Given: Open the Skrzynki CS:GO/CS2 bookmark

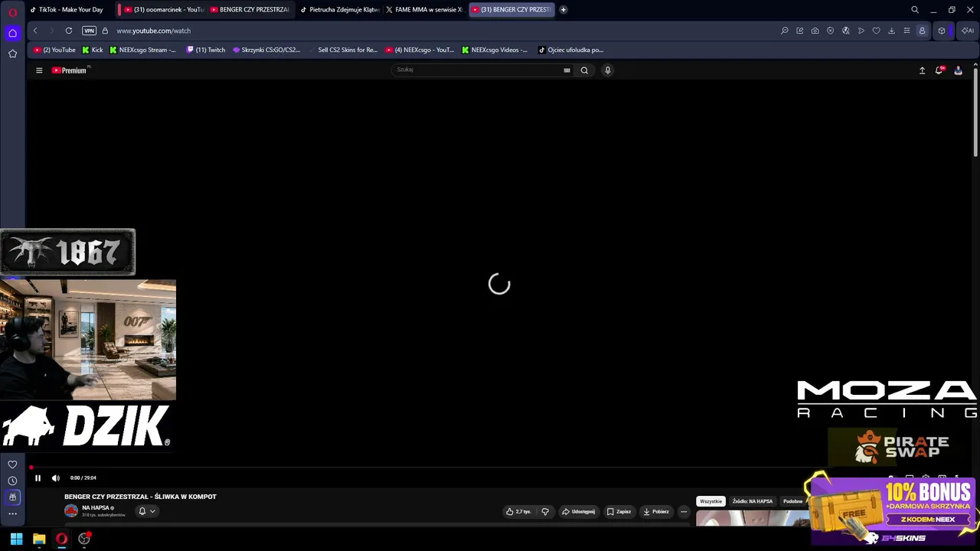Looking at the screenshot, I should coord(266,50).
